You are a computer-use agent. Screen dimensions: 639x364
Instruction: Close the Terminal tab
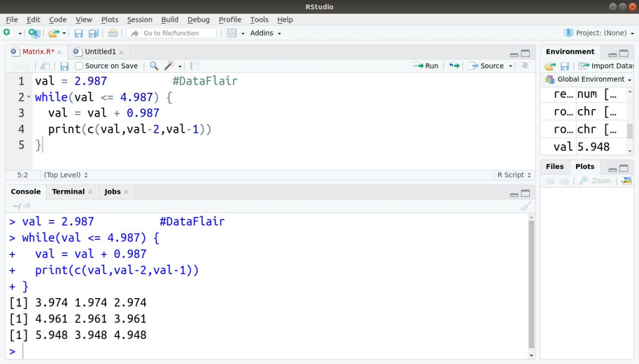point(90,192)
